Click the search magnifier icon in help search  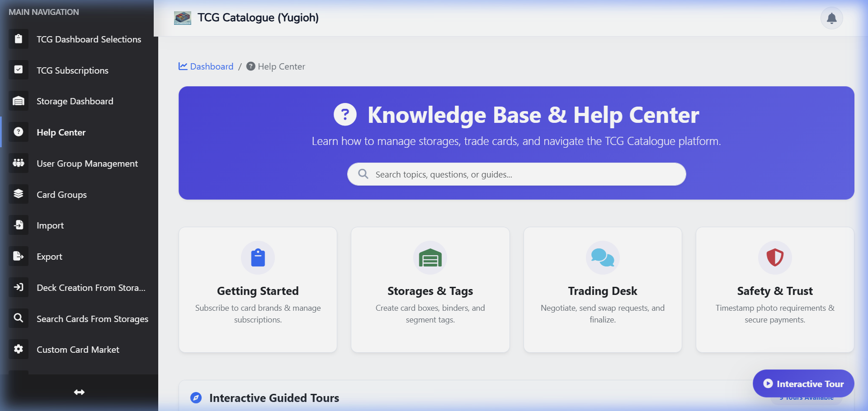point(363,174)
